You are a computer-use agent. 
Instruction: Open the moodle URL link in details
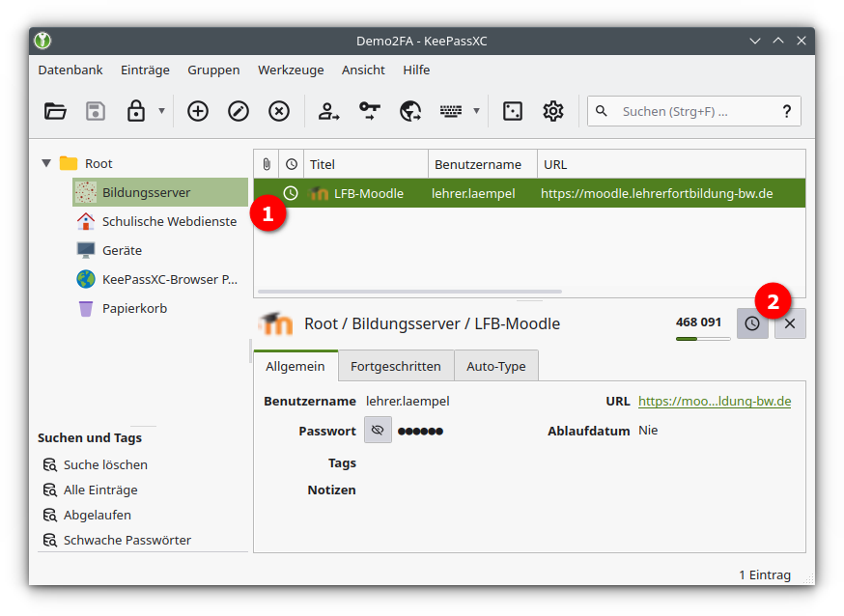pos(714,402)
